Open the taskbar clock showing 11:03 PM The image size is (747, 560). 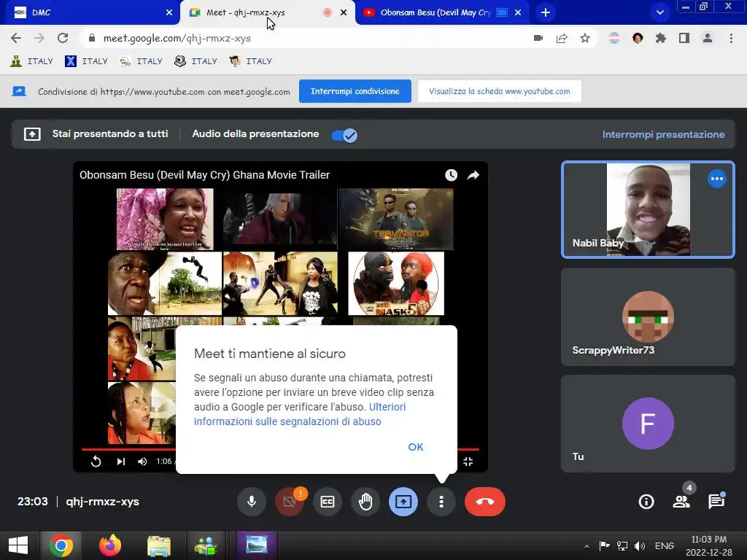pos(709,545)
